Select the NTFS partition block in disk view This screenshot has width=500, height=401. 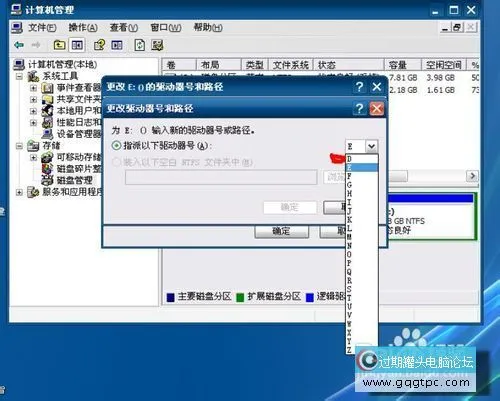click(431, 216)
